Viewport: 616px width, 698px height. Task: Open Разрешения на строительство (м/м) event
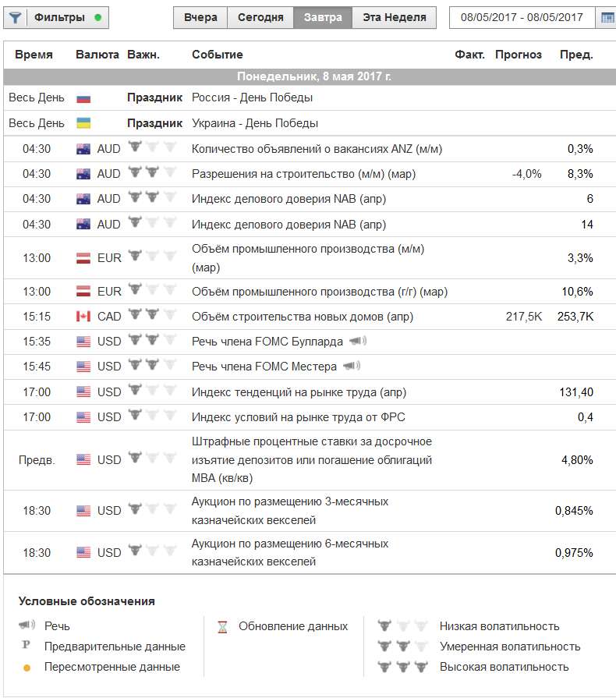click(303, 174)
